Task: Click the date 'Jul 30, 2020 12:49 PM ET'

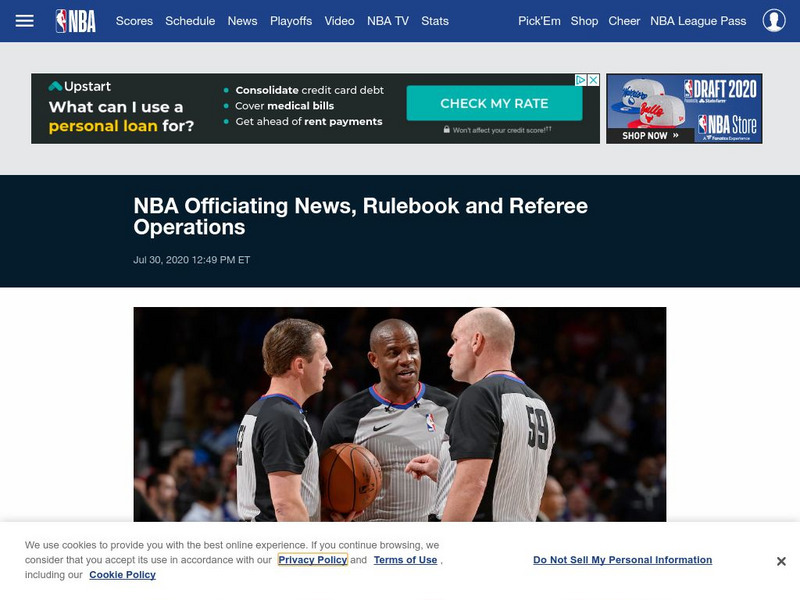Action: tap(191, 260)
